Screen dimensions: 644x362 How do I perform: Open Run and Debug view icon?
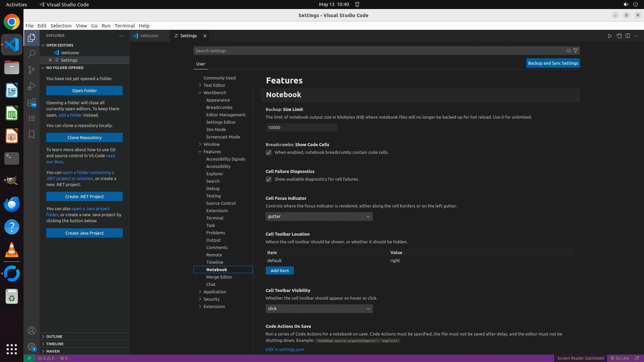(x=32, y=86)
